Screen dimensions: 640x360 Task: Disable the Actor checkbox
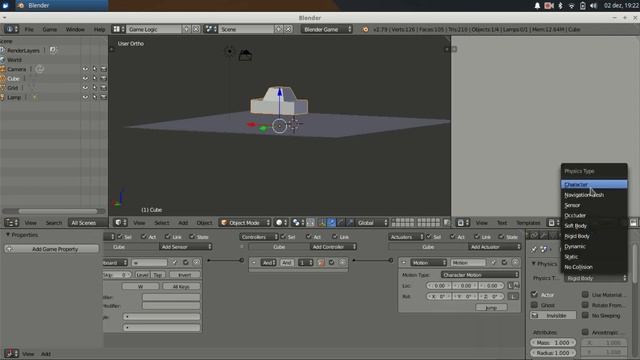(x=534, y=294)
